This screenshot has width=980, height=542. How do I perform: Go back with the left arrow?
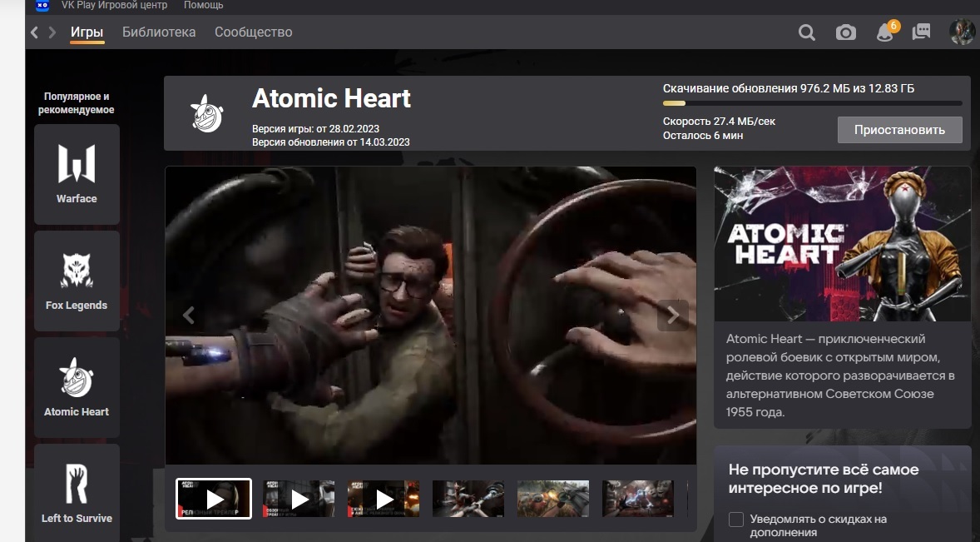[x=34, y=32]
